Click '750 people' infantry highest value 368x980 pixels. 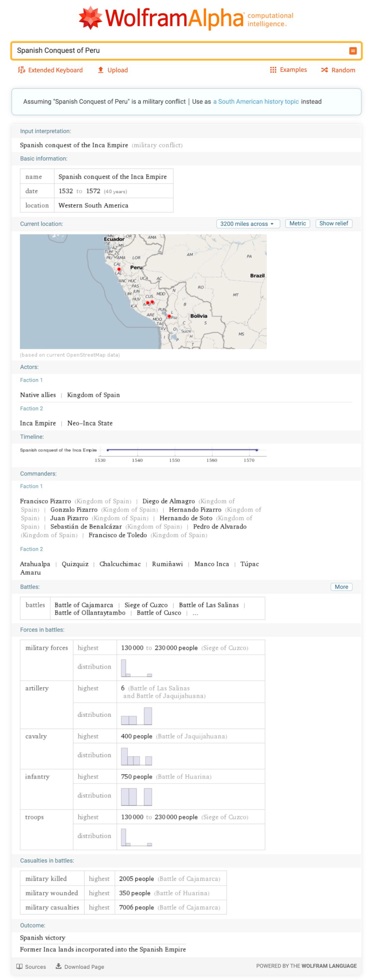[136, 777]
